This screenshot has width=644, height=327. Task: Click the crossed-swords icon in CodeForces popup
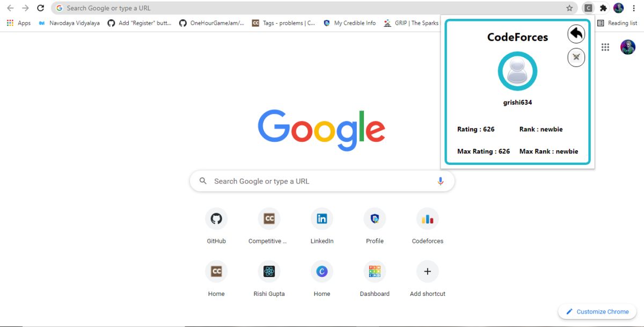coord(576,57)
